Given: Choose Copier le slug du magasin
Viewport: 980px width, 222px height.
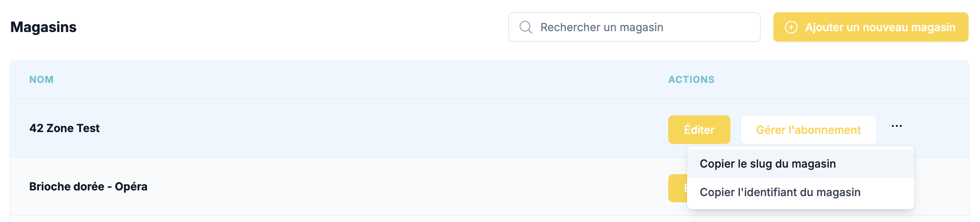Looking at the screenshot, I should [768, 164].
